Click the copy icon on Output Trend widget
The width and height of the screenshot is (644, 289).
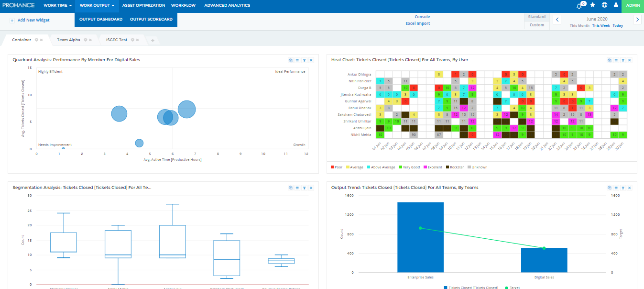609,188
